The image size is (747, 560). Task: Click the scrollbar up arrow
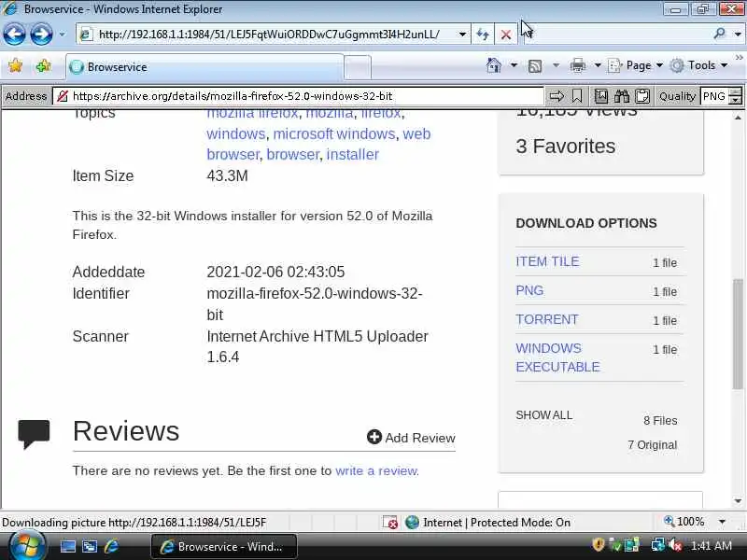[x=738, y=118]
